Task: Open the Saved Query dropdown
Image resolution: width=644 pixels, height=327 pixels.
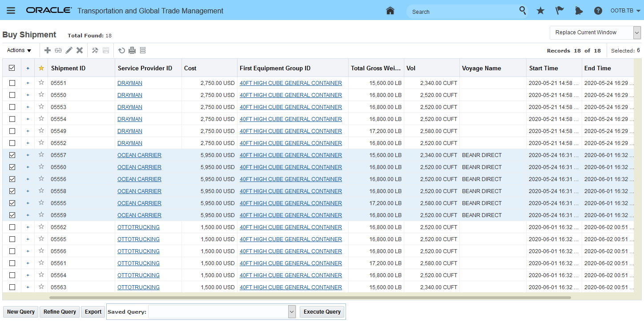Action: click(292, 312)
